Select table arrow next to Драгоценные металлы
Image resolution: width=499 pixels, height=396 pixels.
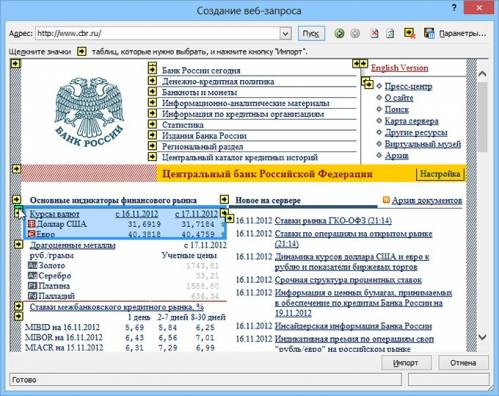(19, 245)
